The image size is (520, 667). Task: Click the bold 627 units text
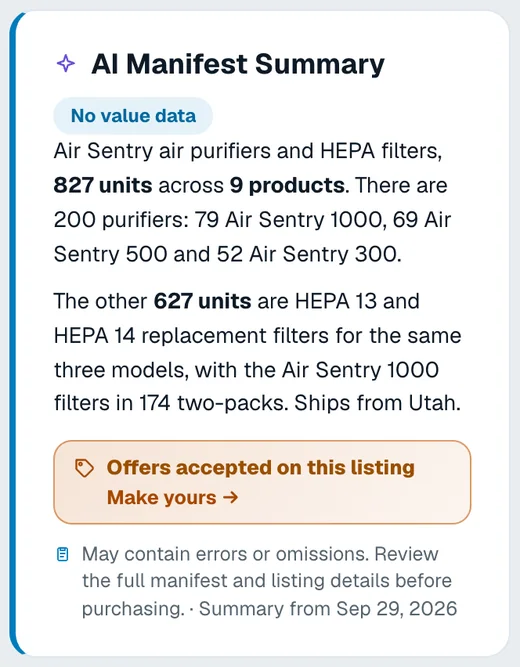(203, 301)
